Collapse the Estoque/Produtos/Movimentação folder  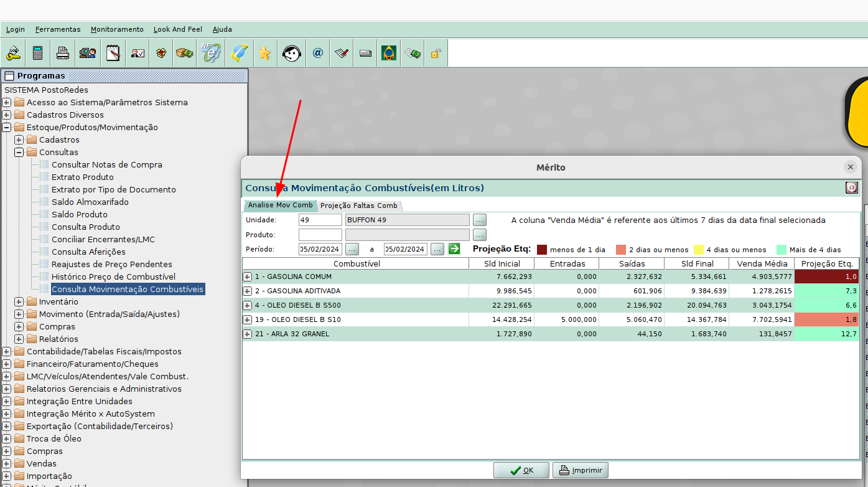7,127
